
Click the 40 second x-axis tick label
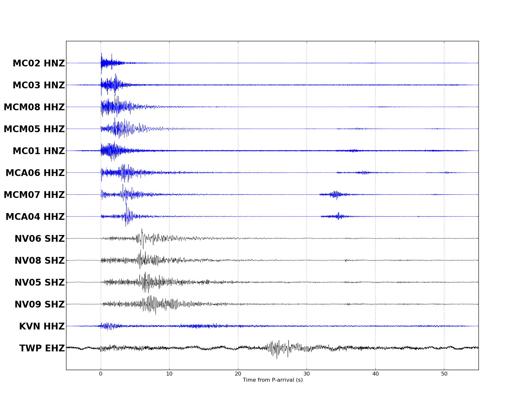click(x=375, y=374)
